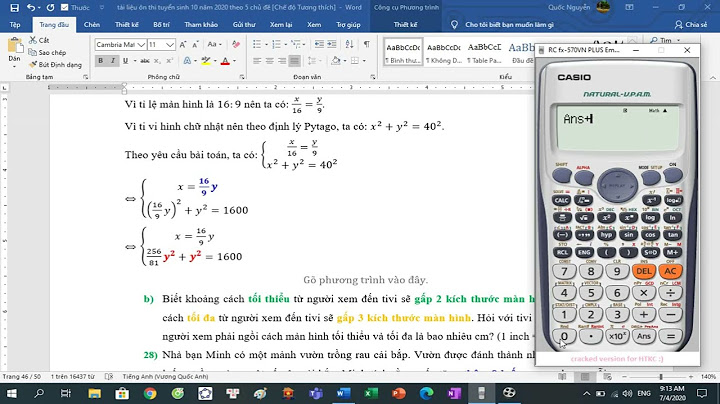
Task: Click the Clear Formatting eraser icon
Action: pyautogui.click(x=236, y=45)
